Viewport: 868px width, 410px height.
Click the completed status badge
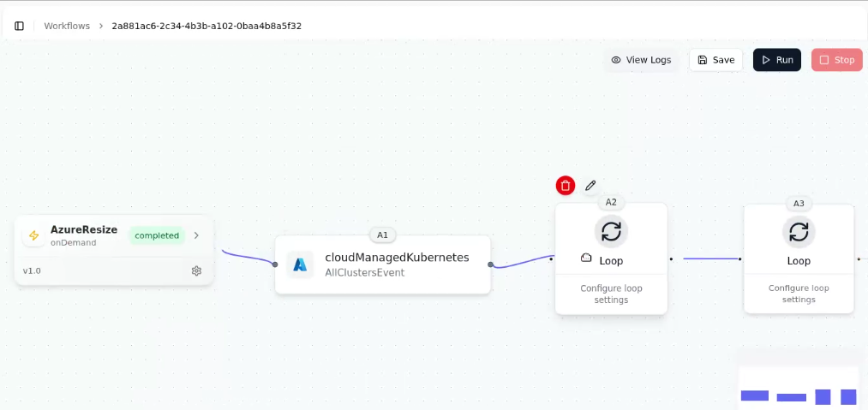157,235
